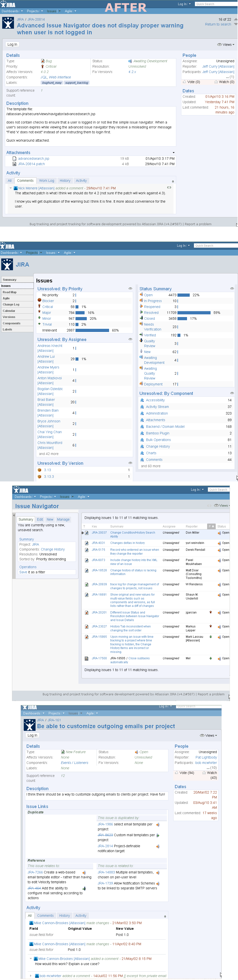Click the Report a problem link under JRA-20814
Viewport: 238px width, 980px height.
[x=198, y=224]
